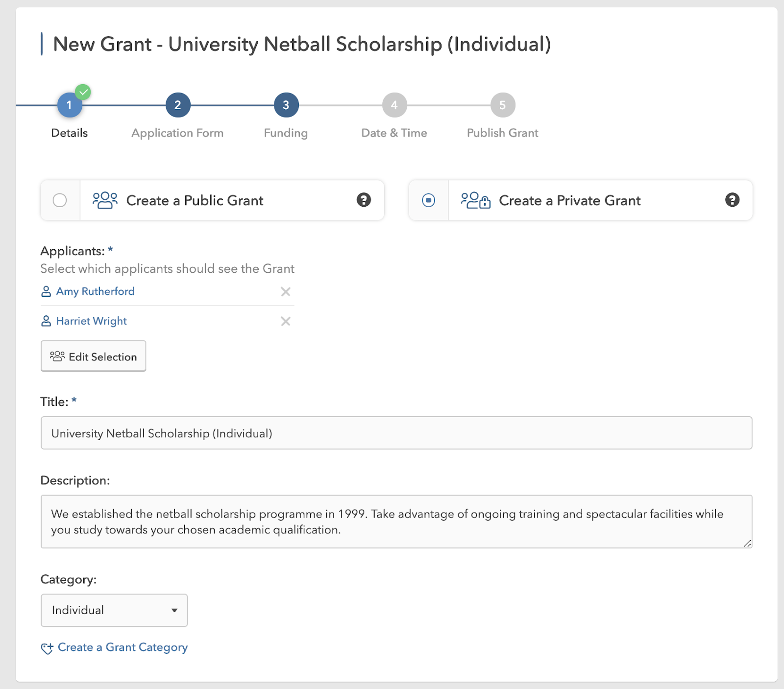This screenshot has width=784, height=689.
Task: Click the person icon beside Harriet Wright
Action: point(46,321)
